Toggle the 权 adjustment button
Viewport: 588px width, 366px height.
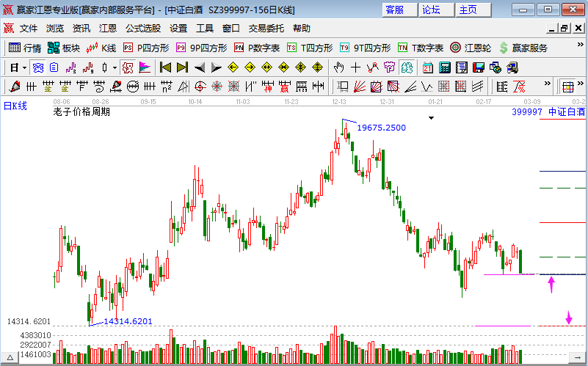tap(128, 67)
